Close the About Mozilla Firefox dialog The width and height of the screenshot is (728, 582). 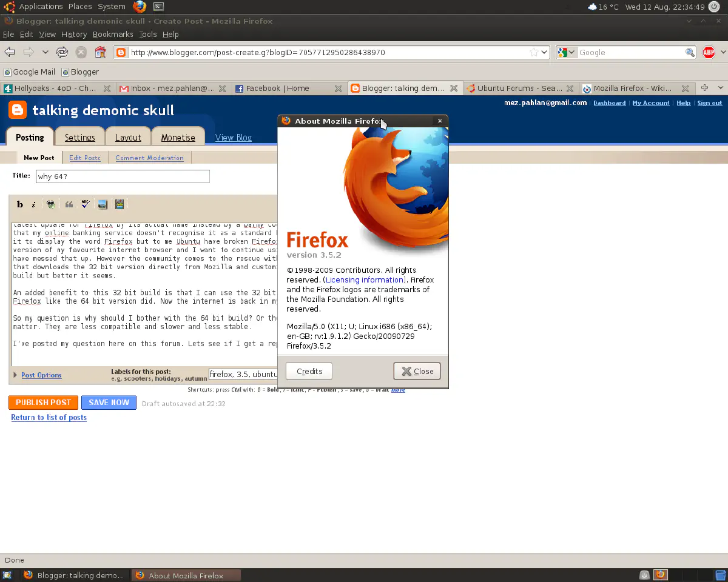click(x=417, y=371)
